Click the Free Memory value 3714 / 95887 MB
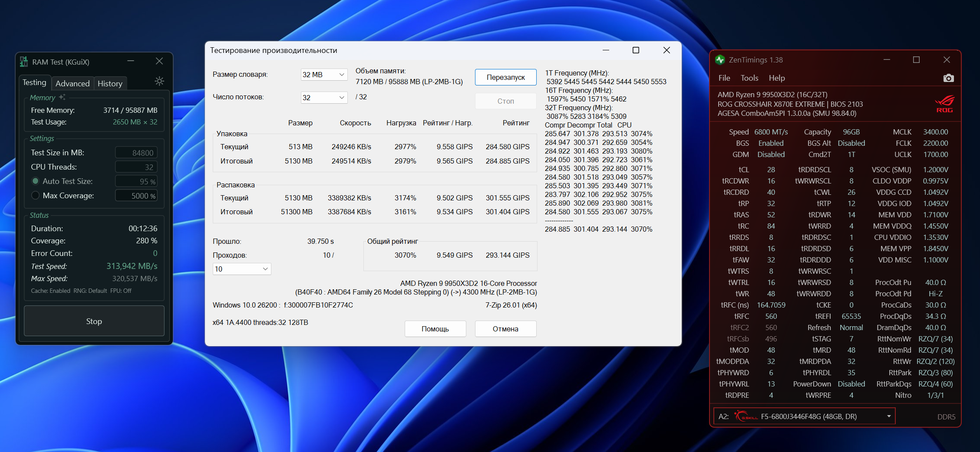 pos(130,110)
